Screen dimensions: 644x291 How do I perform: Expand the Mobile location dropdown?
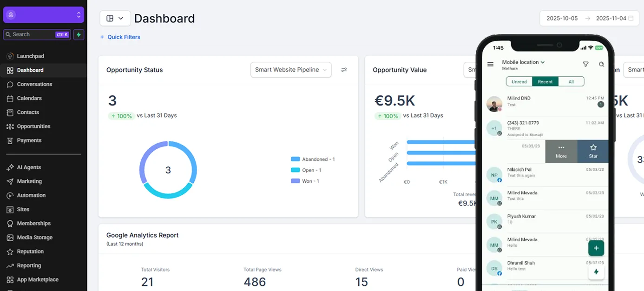521,61
